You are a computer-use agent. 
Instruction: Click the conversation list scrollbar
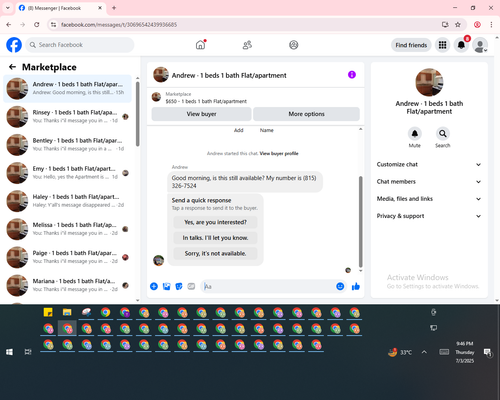click(138, 113)
